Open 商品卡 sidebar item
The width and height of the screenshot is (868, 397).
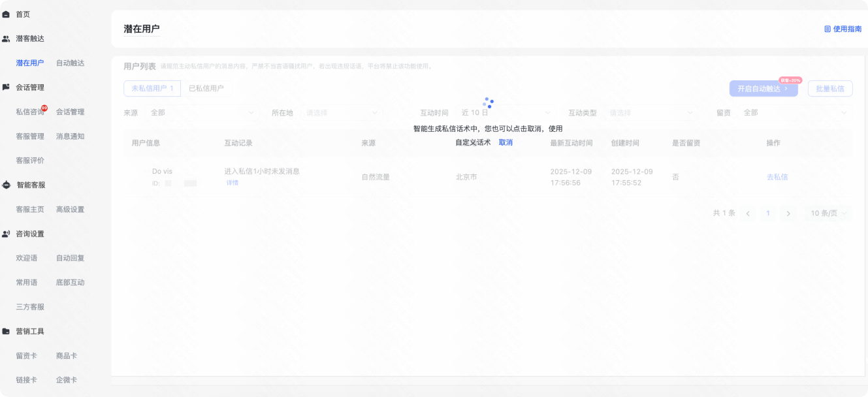click(x=67, y=356)
